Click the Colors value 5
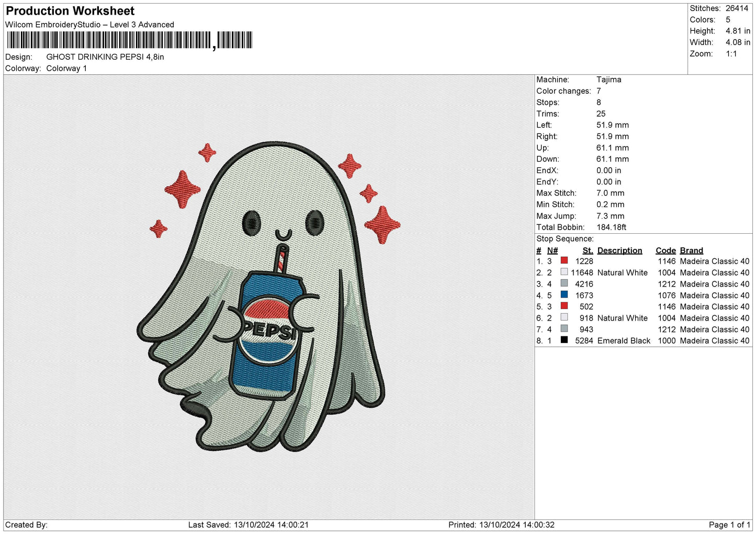 728,20
